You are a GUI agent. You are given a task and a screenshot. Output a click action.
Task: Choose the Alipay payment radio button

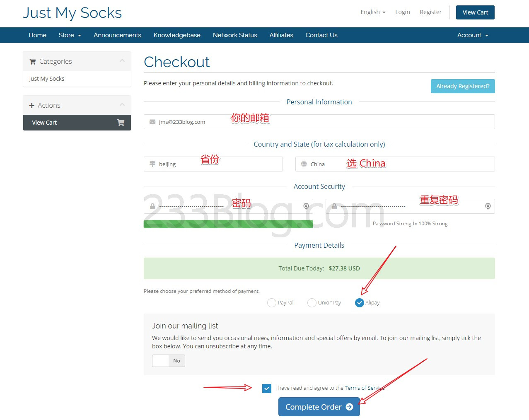[360, 303]
